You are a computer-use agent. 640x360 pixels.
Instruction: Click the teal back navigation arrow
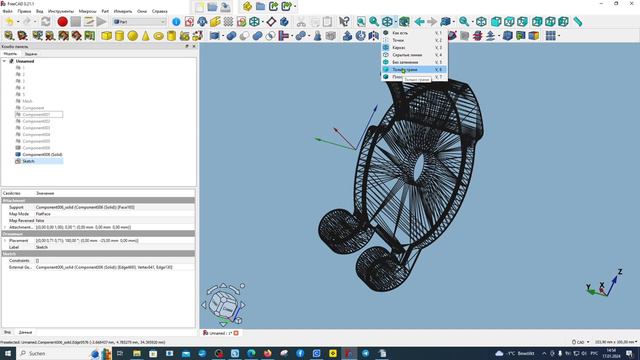tap(419, 22)
